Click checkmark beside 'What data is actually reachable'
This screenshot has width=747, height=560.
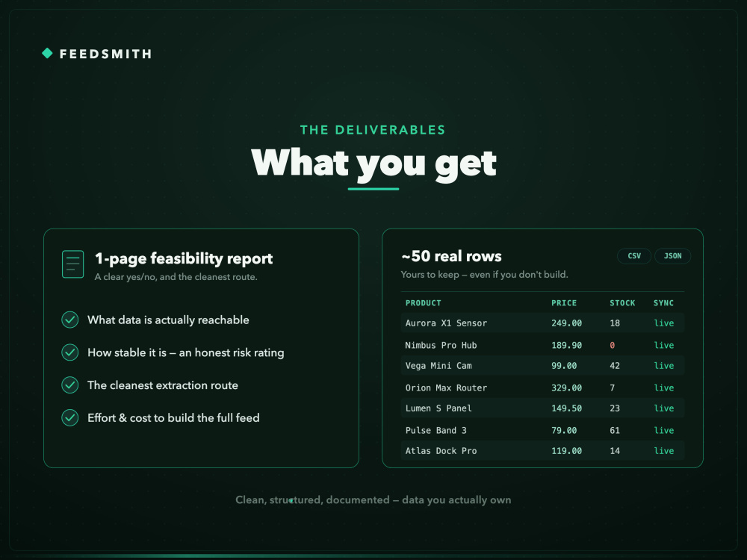tap(70, 320)
